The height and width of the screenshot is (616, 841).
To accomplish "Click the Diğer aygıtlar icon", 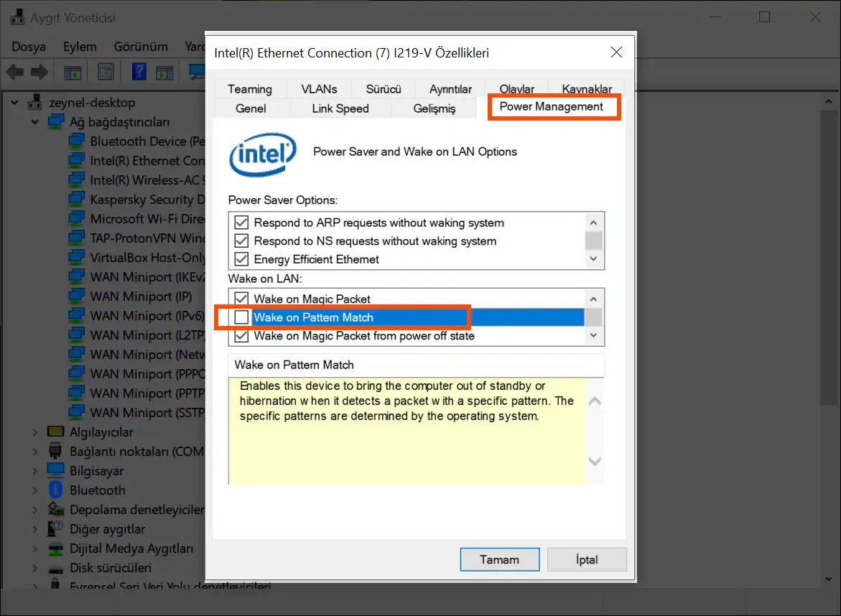I will (55, 528).
